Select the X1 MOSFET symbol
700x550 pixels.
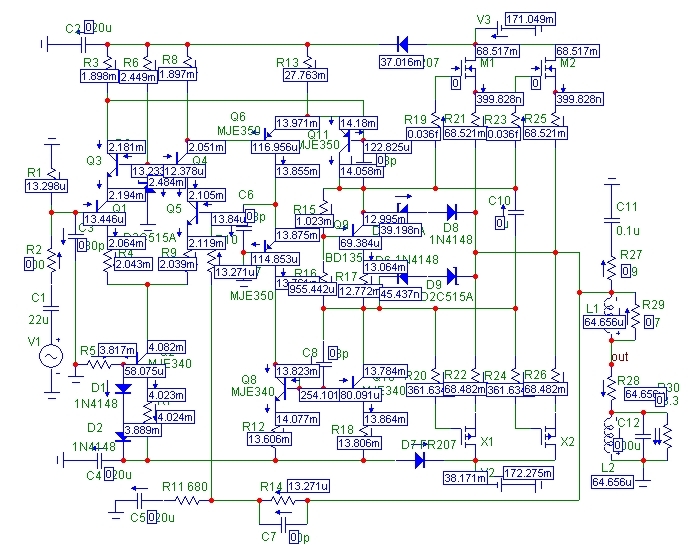469,438
